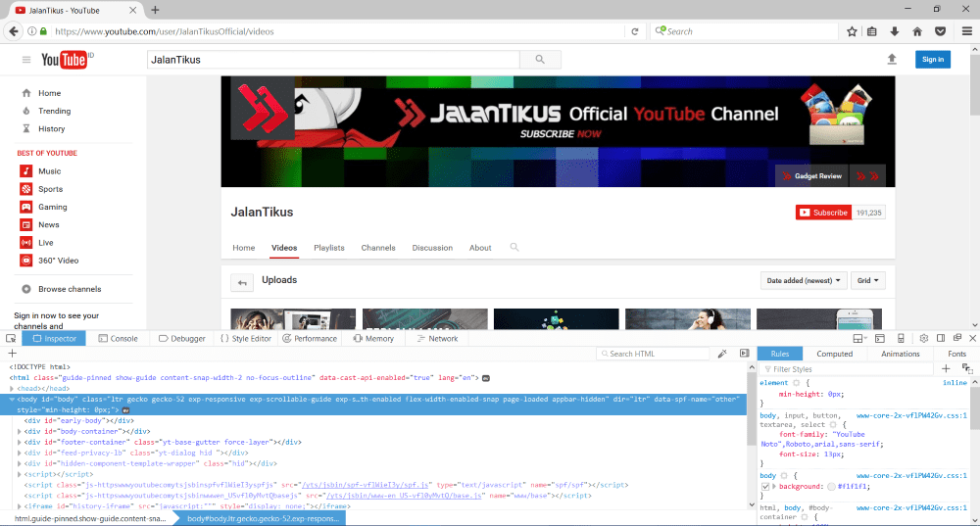Add a new CSS rule with plus
The width and height of the screenshot is (980, 526).
(x=946, y=368)
